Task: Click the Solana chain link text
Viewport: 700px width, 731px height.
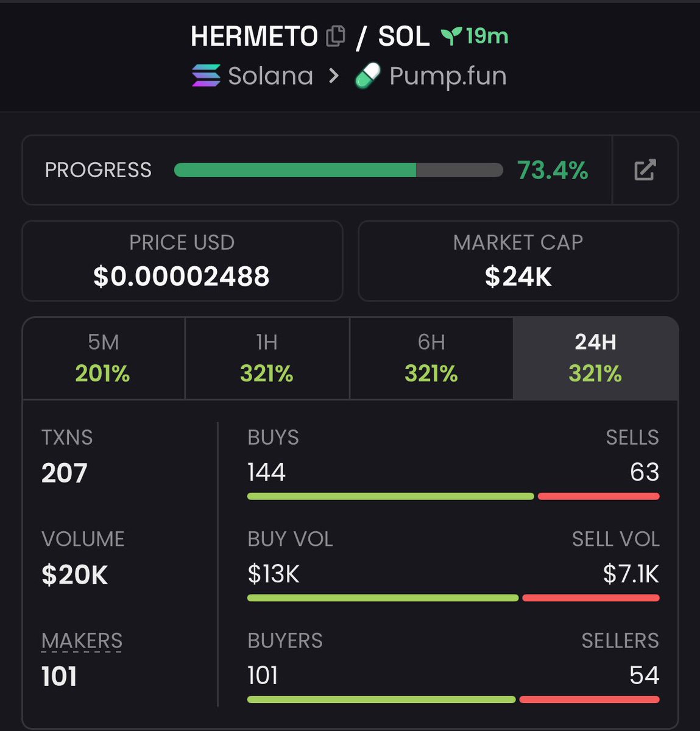Action: click(270, 76)
